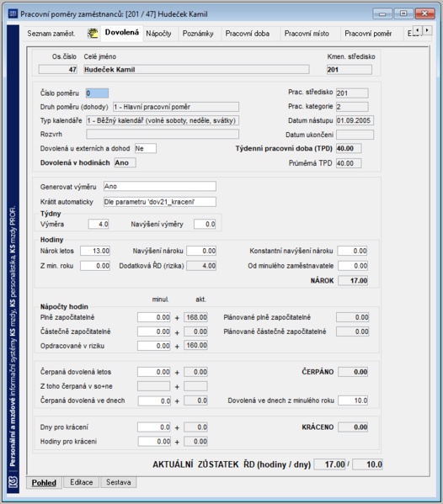443x504 pixels.
Task: Click Dovolená ve dnech z minulého roku field
Action: click(x=353, y=401)
